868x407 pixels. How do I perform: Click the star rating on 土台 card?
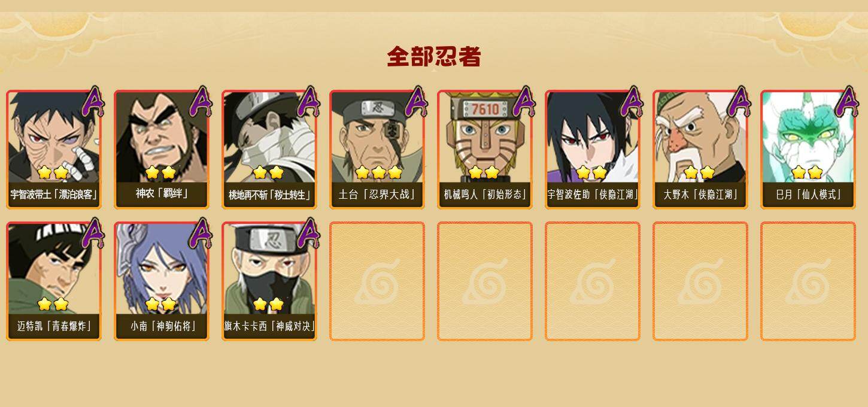click(378, 172)
